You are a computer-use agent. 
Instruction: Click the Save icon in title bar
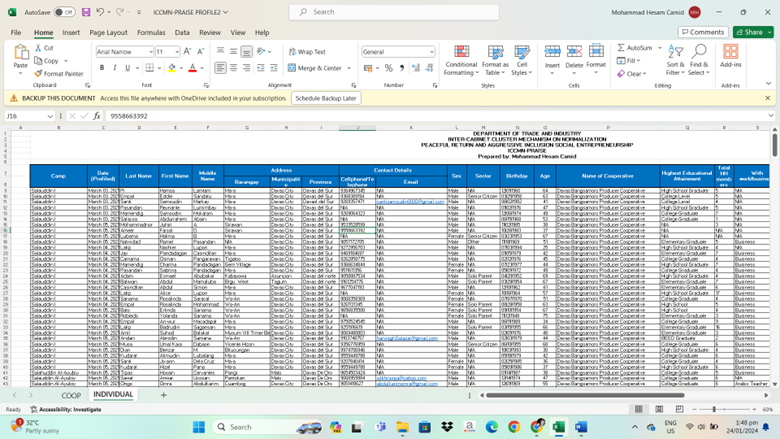coord(84,12)
